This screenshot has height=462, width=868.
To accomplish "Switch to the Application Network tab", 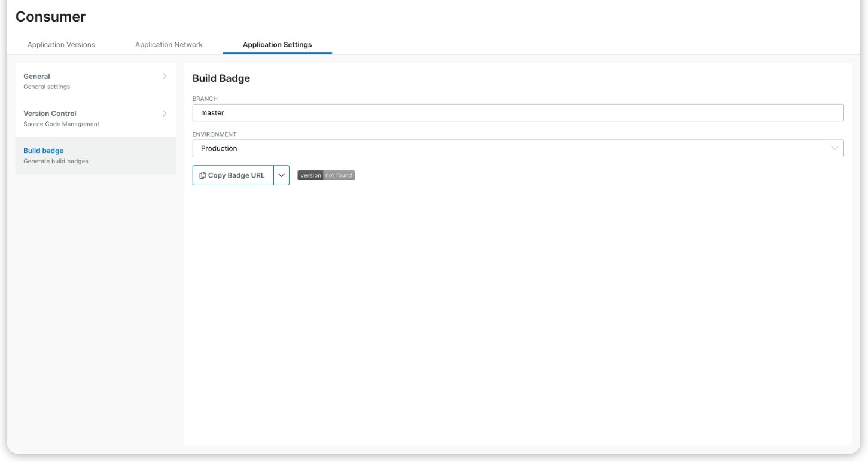I will (x=169, y=44).
